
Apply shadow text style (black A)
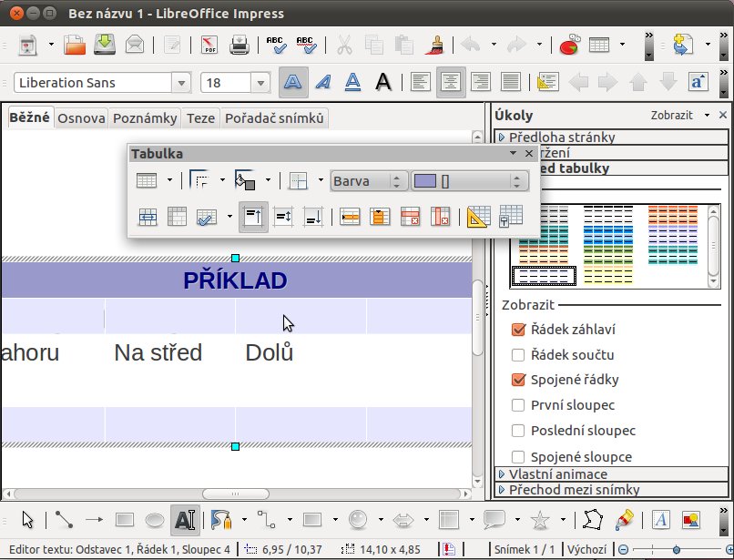tap(382, 83)
